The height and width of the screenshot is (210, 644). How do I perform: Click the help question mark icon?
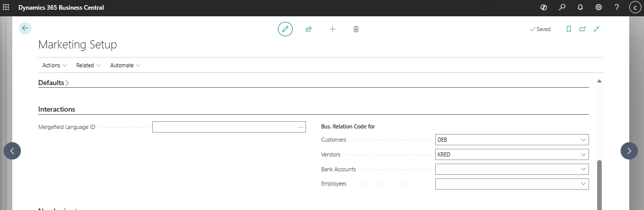617,8
